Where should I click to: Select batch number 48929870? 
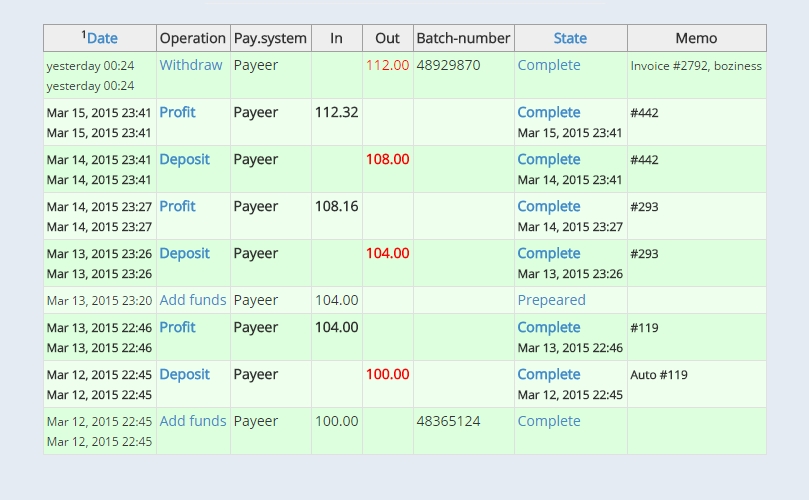click(448, 65)
